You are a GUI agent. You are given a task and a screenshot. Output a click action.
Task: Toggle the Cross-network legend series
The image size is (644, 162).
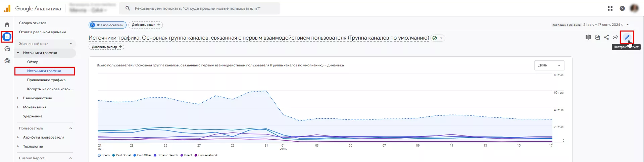[206, 155]
